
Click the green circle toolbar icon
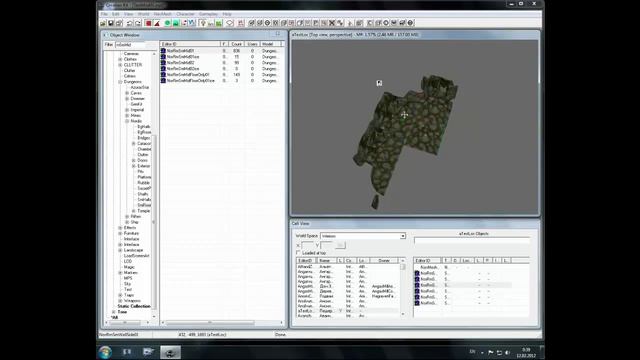point(167,23)
